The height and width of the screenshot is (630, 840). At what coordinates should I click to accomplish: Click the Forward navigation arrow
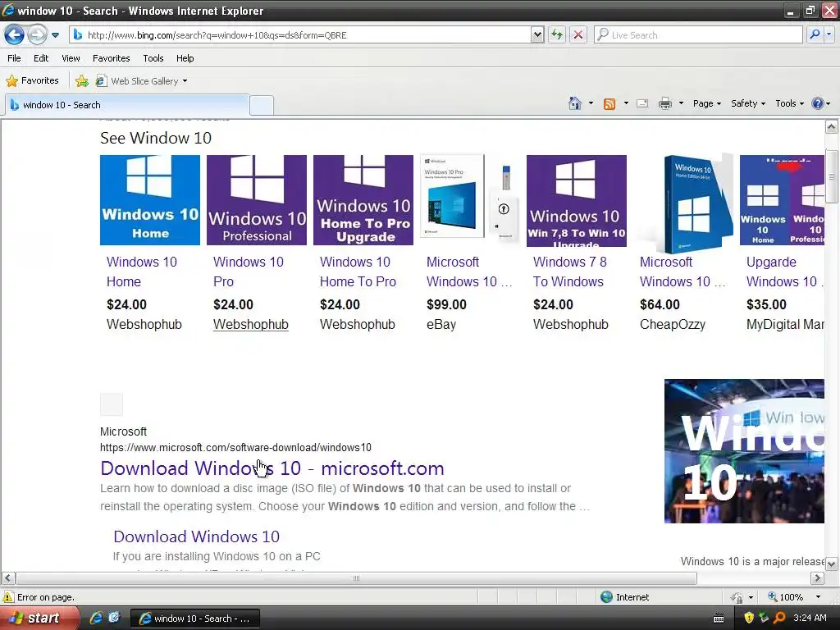click(x=37, y=35)
